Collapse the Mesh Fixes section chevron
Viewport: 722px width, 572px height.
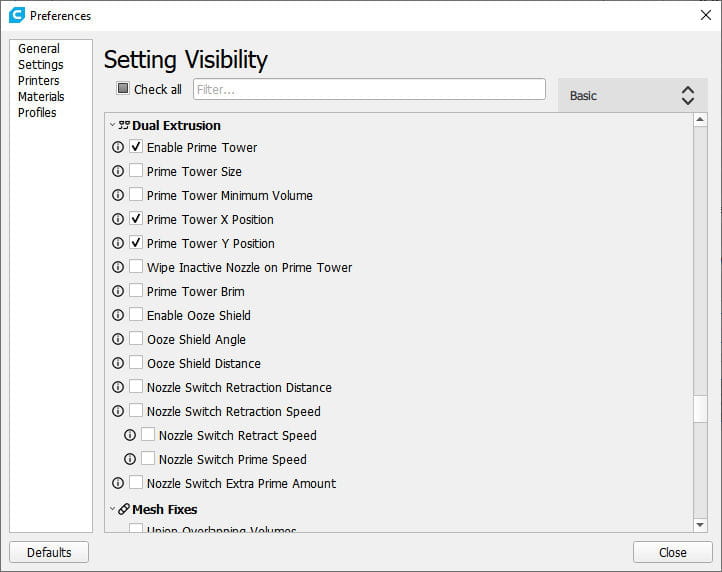point(112,509)
